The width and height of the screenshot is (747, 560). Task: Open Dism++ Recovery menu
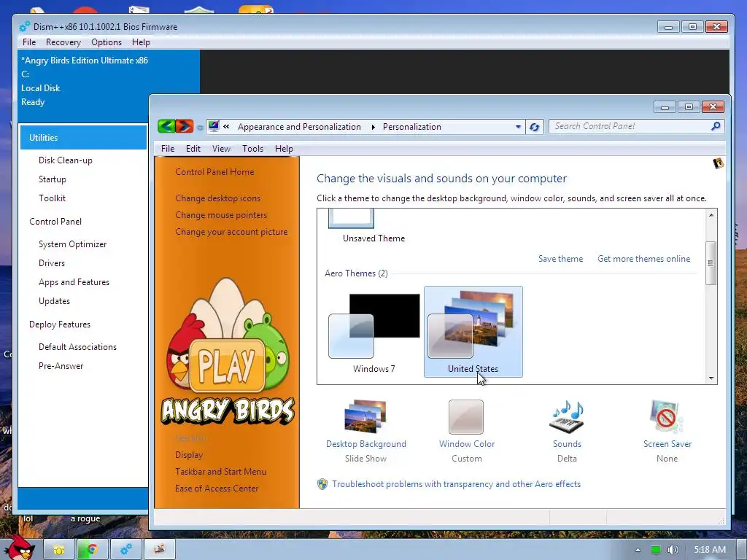coord(63,42)
